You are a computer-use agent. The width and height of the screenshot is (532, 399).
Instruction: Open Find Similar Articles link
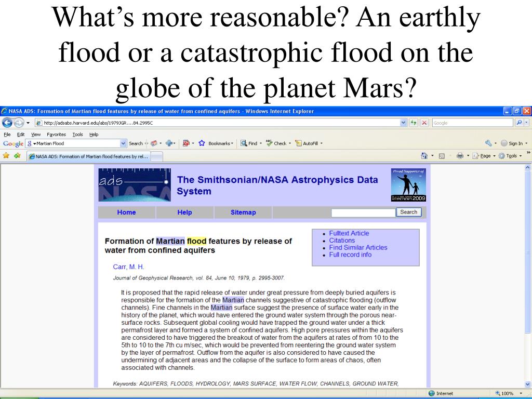coord(358,247)
